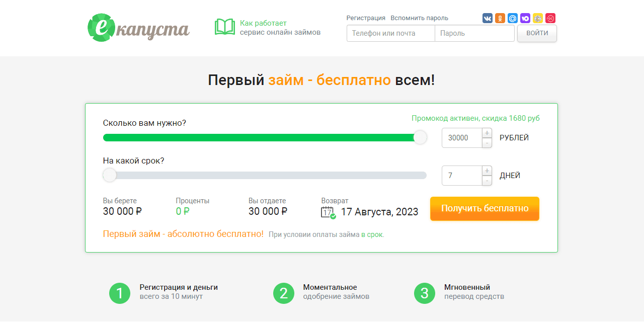644x325 pixels.
Task: Click the calendar icon next to the return date
Action: (x=328, y=211)
